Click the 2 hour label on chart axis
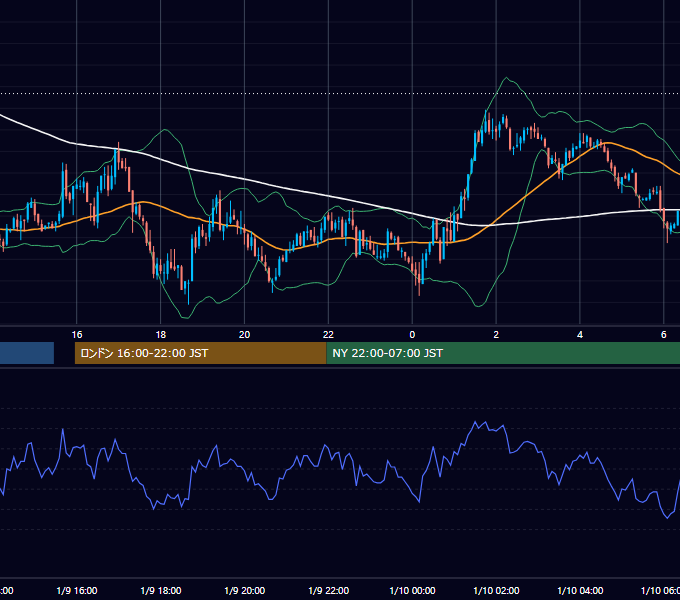This screenshot has width=680, height=600. pos(496,334)
